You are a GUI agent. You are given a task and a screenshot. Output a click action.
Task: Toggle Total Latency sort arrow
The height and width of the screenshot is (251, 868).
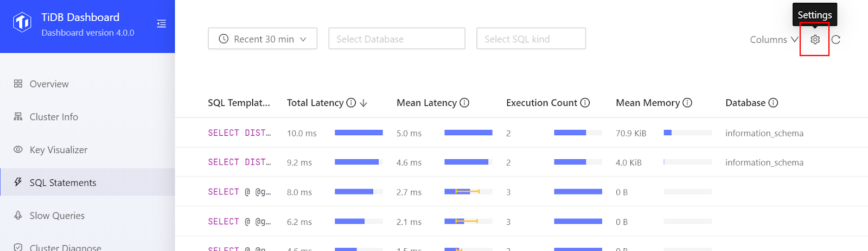pos(363,103)
